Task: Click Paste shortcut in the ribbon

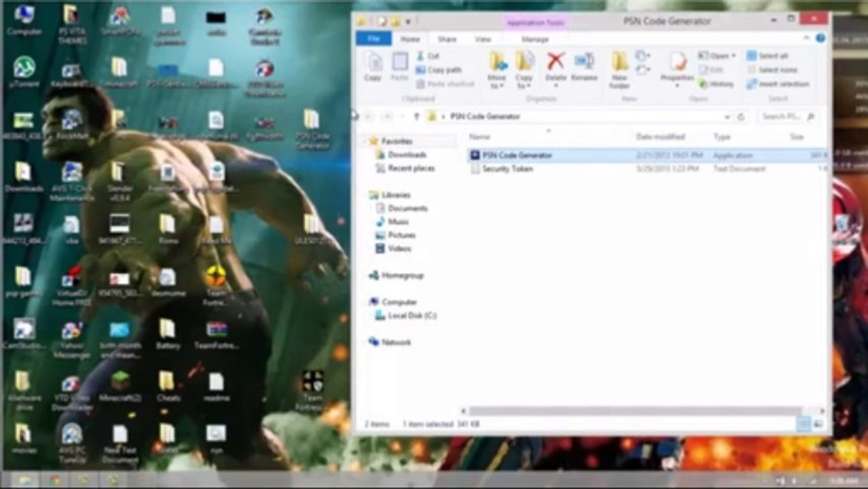Action: point(445,84)
